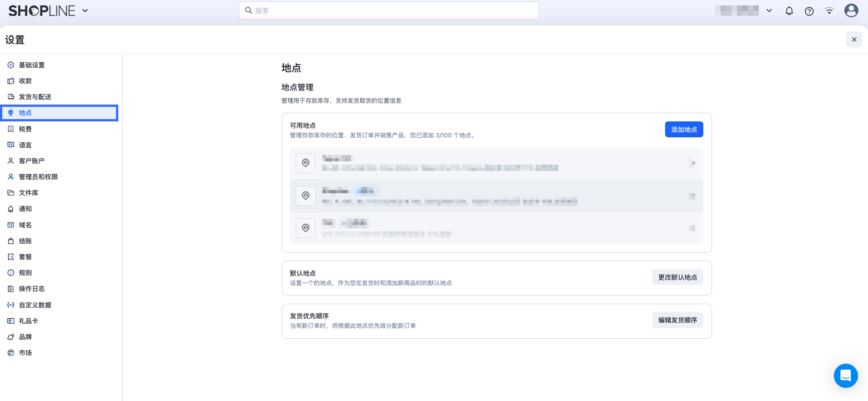
Task: Go to 文件库 settings
Action: click(60, 193)
